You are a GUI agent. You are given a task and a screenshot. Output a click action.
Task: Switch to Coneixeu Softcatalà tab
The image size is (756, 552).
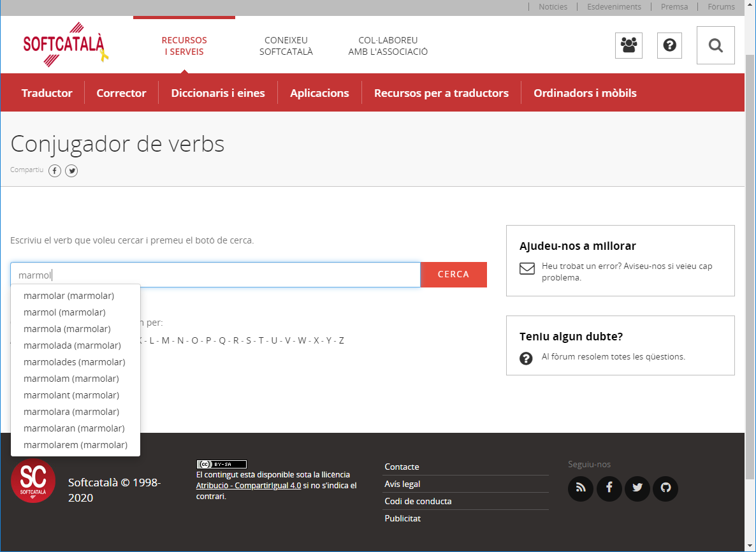[286, 46]
